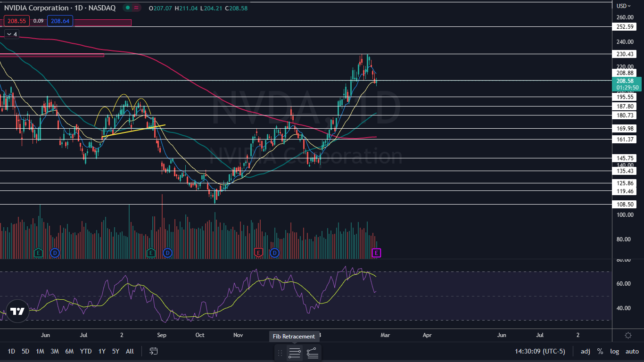Switch to the YTD time range
The image size is (644, 362).
[x=86, y=351]
